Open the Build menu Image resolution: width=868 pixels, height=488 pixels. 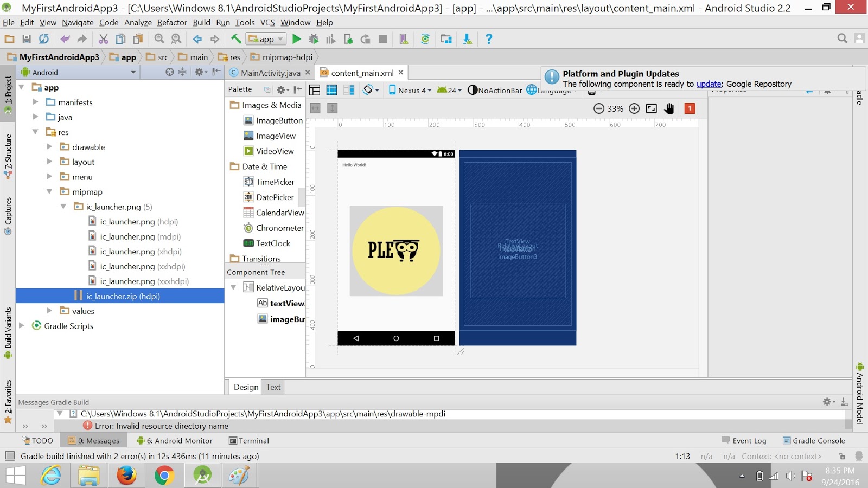201,22
